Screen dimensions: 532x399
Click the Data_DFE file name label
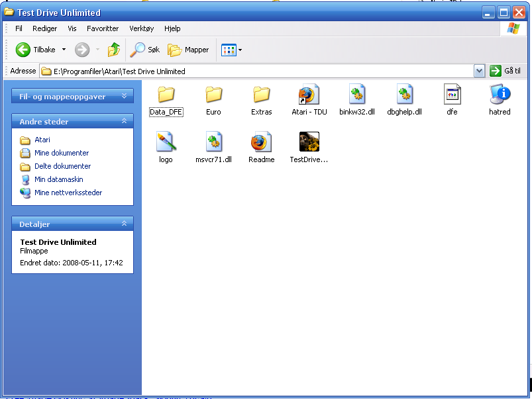166,112
